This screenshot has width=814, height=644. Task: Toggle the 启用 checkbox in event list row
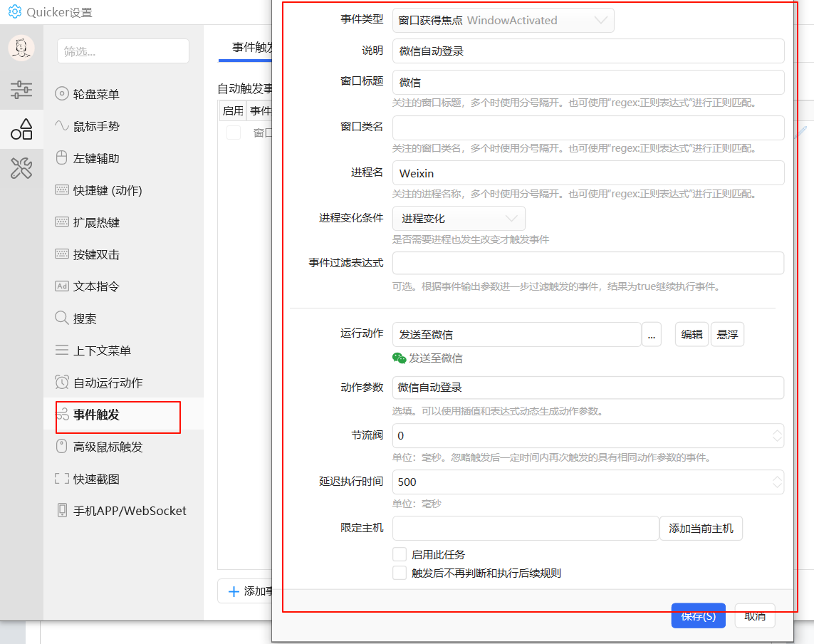[234, 133]
